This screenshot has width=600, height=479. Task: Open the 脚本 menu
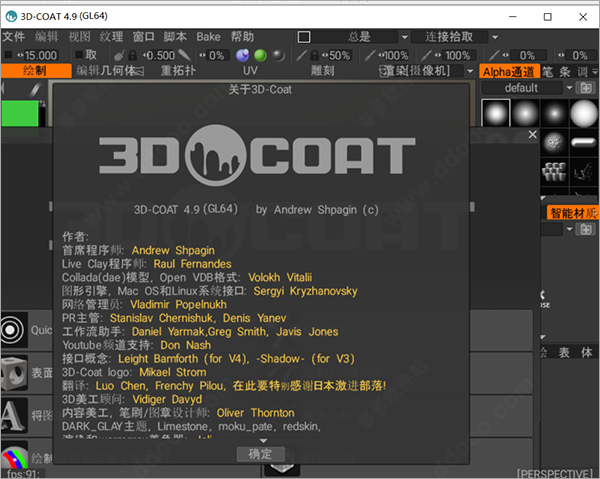(175, 37)
